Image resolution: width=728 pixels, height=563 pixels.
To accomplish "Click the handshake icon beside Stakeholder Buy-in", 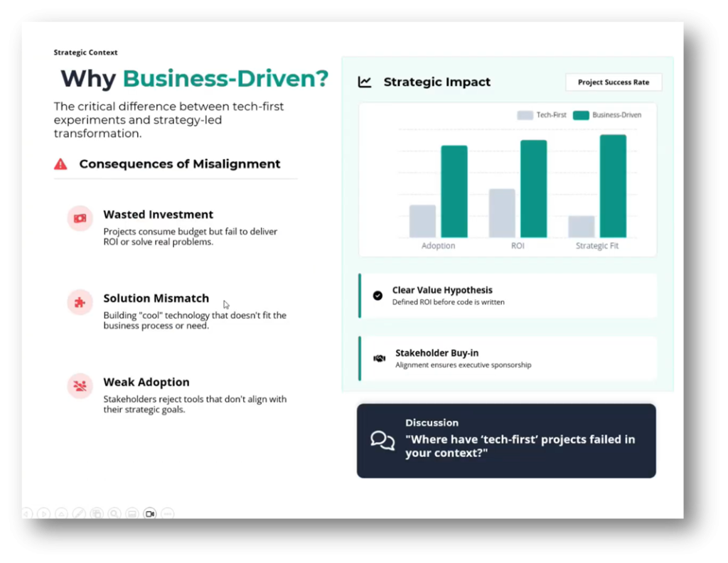I will tap(380, 358).
